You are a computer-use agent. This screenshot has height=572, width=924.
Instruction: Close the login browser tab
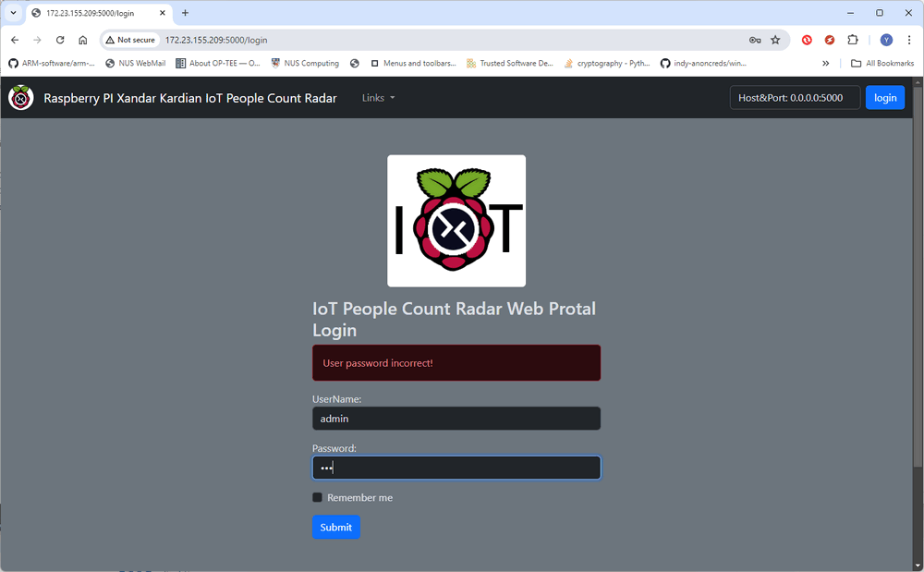point(163,13)
